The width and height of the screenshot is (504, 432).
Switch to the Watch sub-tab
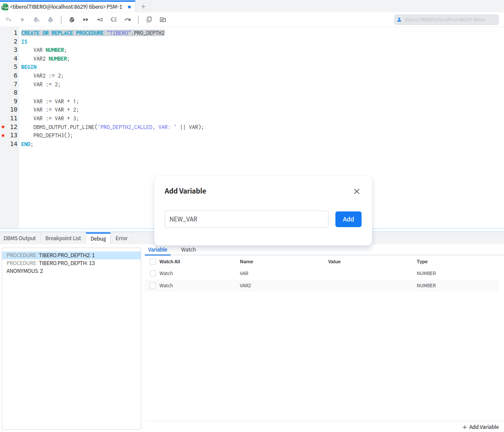pos(188,250)
